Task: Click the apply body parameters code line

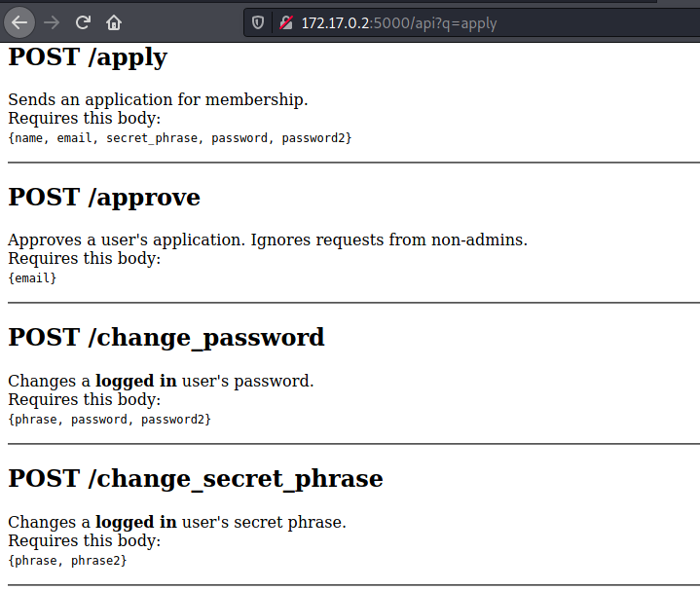Action: point(180,138)
